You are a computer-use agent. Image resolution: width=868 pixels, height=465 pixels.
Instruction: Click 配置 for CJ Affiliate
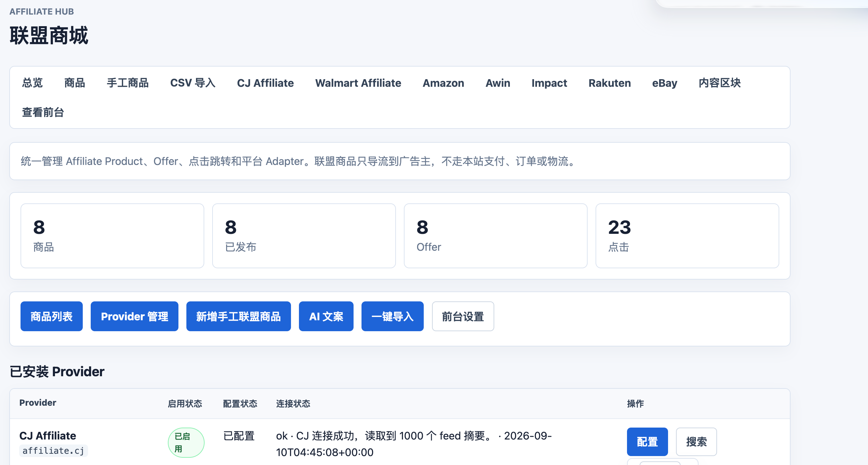647,442
